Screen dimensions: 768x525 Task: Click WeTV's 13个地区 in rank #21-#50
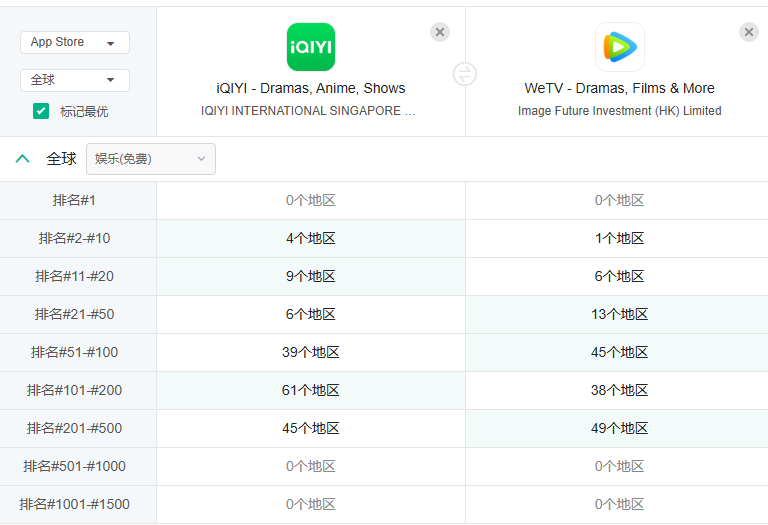coord(619,314)
